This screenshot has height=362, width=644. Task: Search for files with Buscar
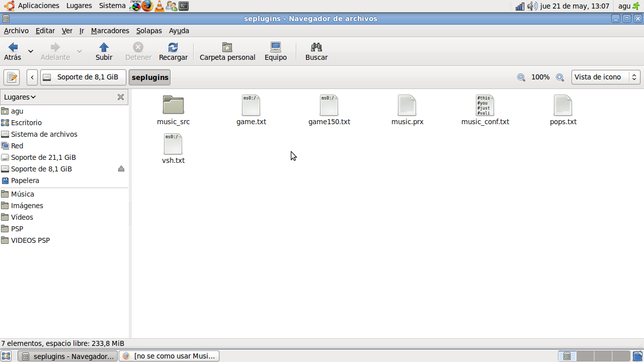(x=316, y=52)
